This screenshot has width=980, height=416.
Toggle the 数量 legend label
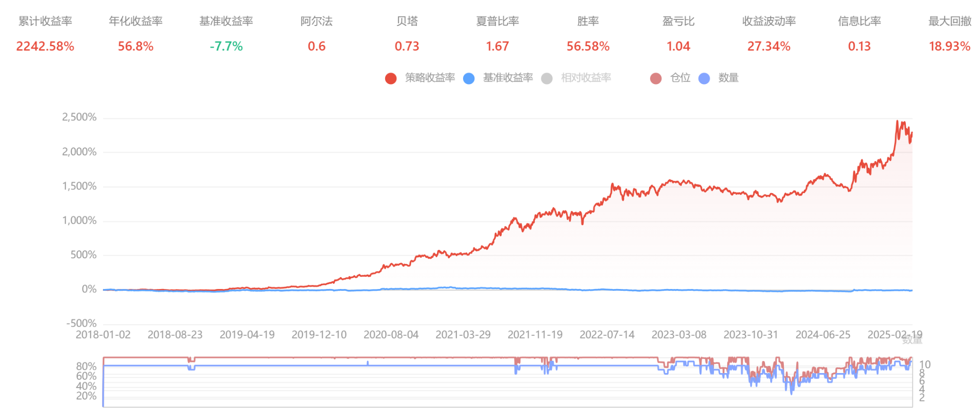click(x=728, y=78)
